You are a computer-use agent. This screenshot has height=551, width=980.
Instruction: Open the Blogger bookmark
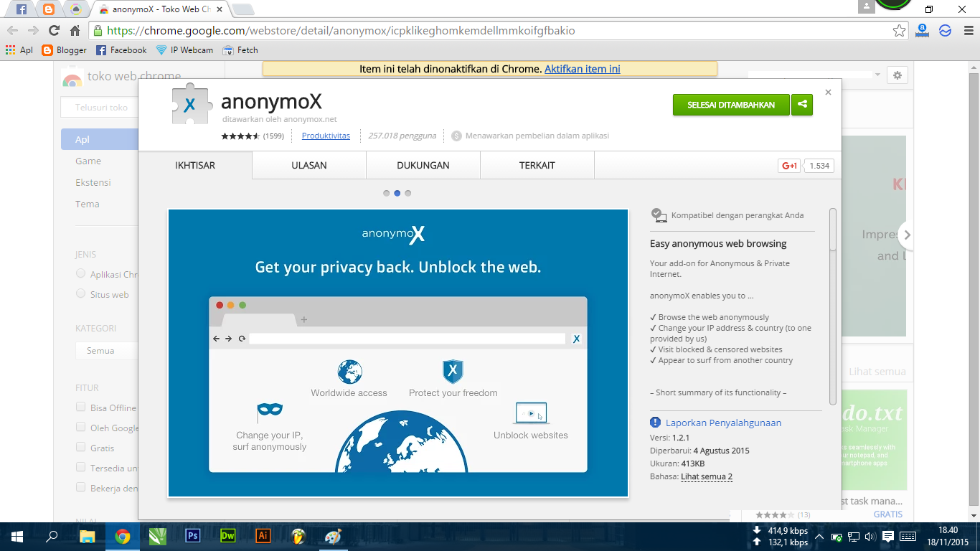(x=64, y=50)
